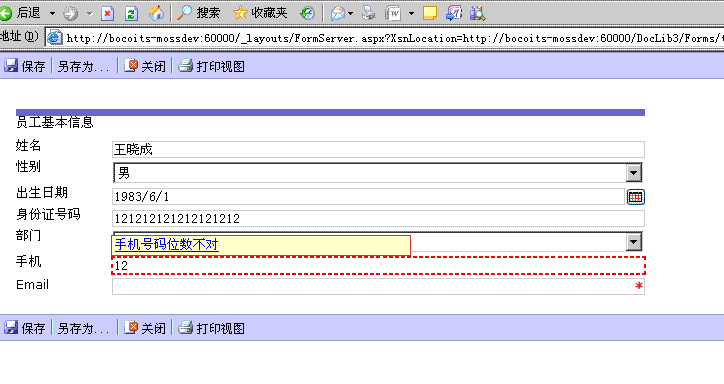Click the 身份证号码 input field
724x384 pixels.
tap(378, 218)
